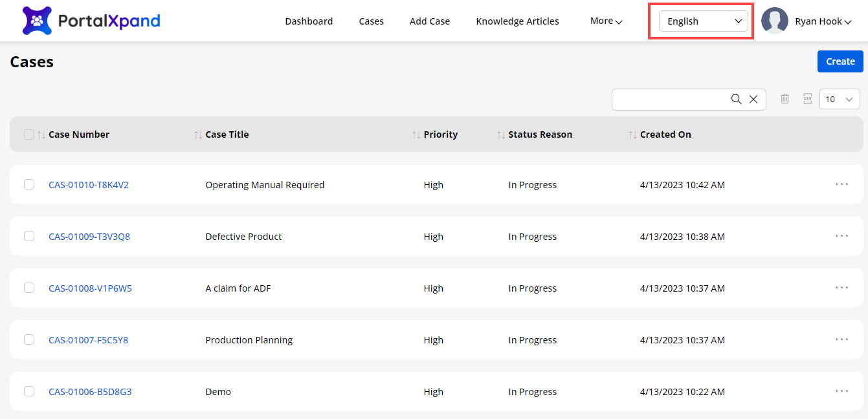Clear search with the X icon
This screenshot has width=868, height=419.
click(753, 99)
